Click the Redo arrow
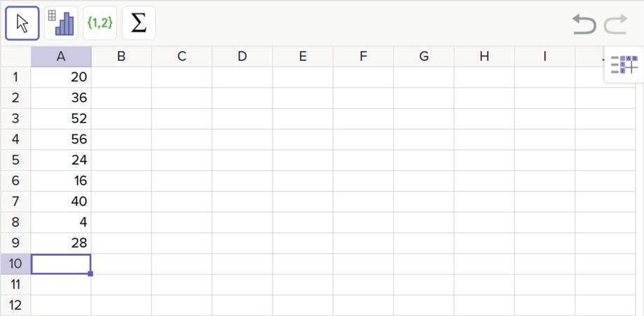The image size is (644, 316). point(615,25)
